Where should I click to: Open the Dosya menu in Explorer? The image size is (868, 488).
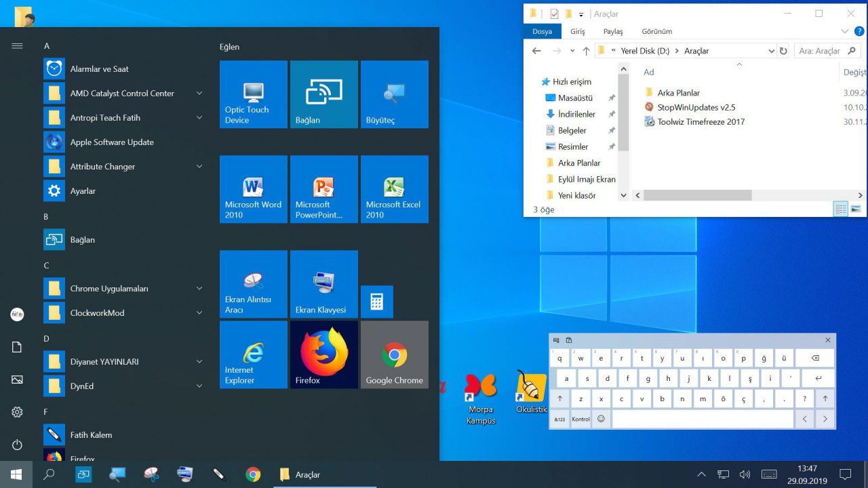point(542,31)
